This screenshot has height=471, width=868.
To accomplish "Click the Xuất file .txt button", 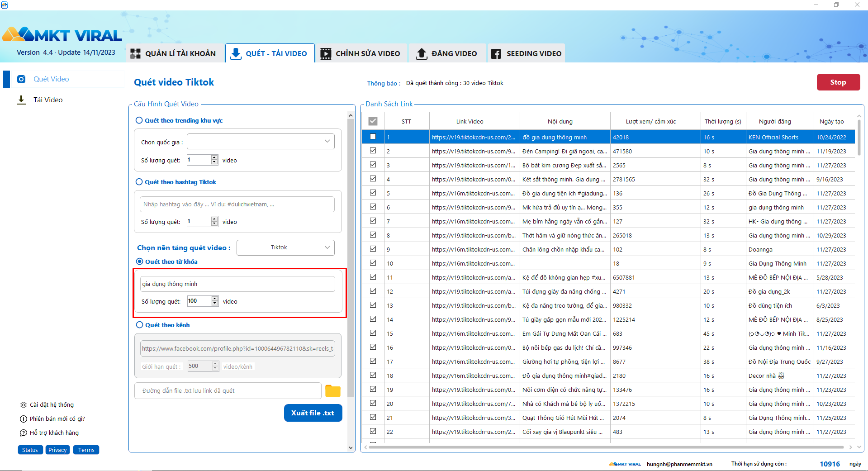I will tap(313, 413).
